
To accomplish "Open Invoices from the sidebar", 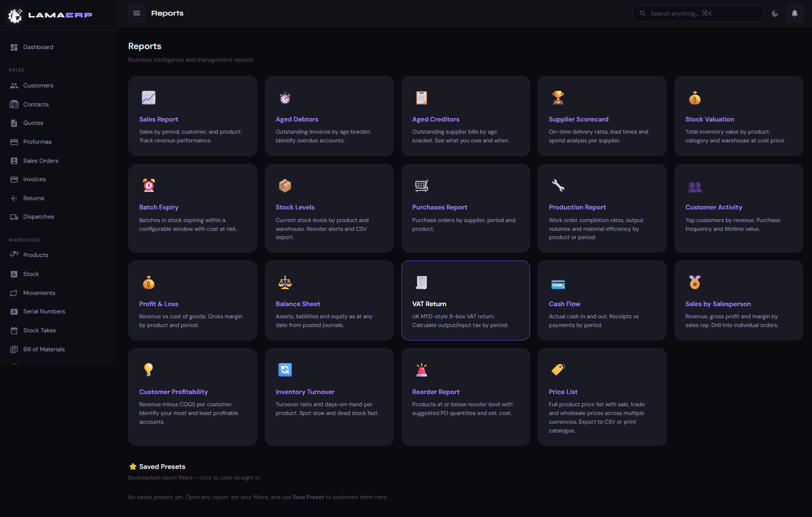I will click(x=34, y=179).
